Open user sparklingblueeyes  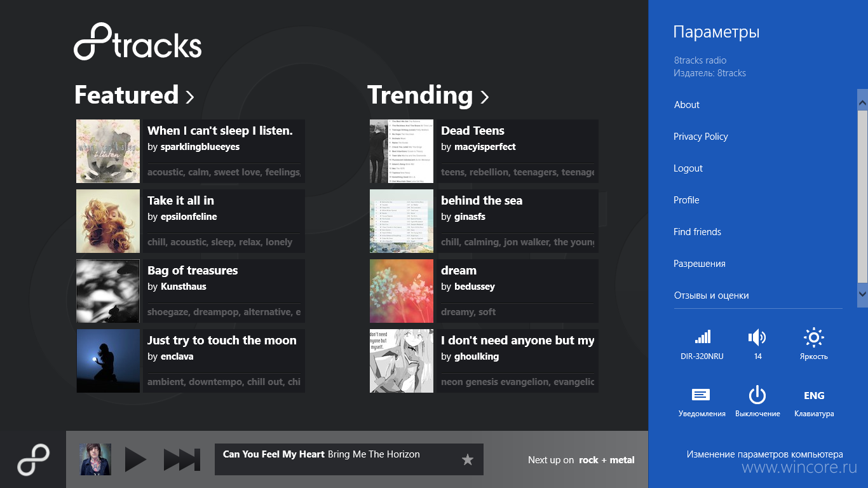click(x=200, y=147)
